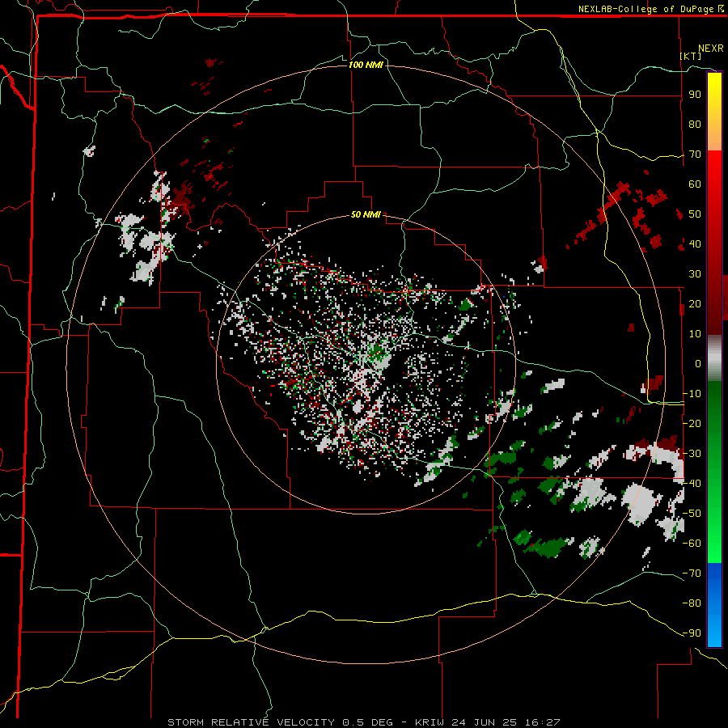The image size is (728, 728).
Task: Click the KRIW station identifier
Action: pyautogui.click(x=430, y=722)
